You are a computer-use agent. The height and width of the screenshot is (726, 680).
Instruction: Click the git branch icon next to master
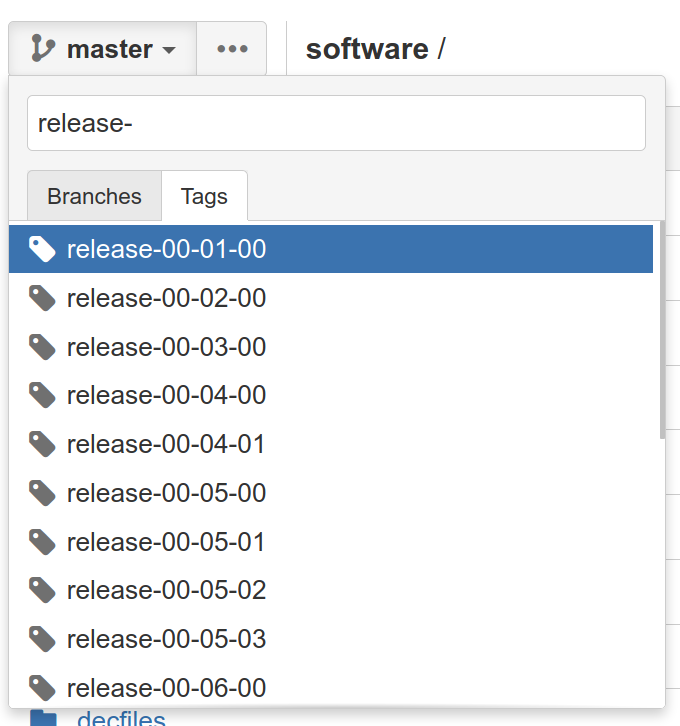[x=43, y=49]
